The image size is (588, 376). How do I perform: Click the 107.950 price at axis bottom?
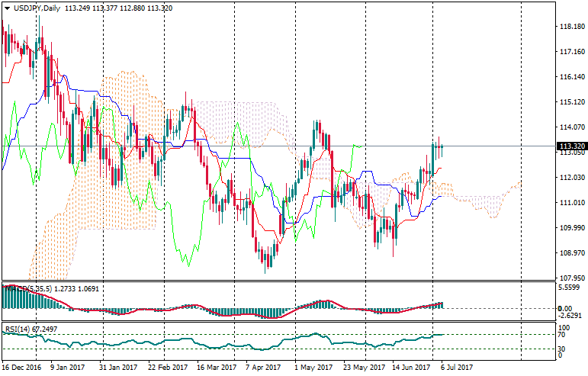click(571, 278)
